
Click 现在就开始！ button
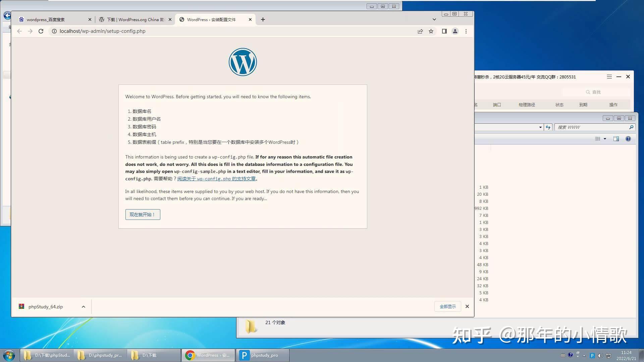click(x=143, y=215)
